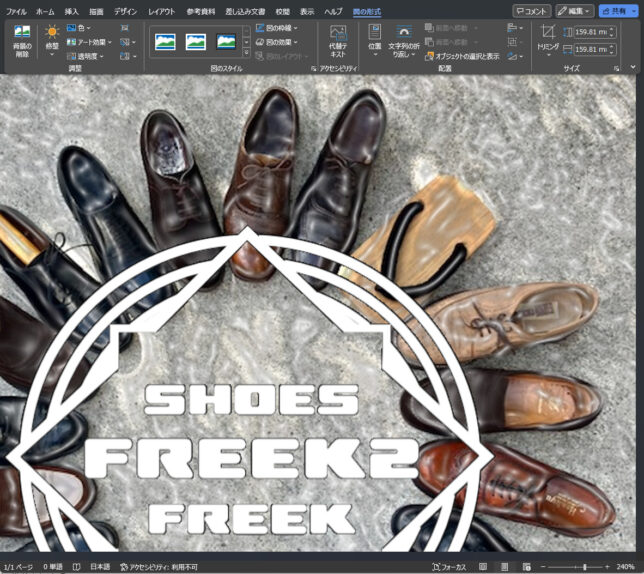Switch to the デザイン (Design) tab
The image size is (644, 574).
click(125, 11)
